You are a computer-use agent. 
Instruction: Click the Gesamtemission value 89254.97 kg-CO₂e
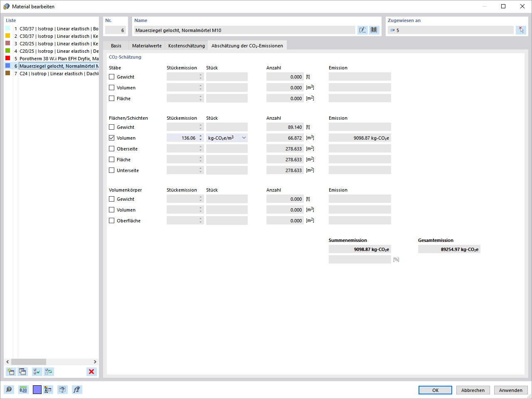(x=449, y=249)
